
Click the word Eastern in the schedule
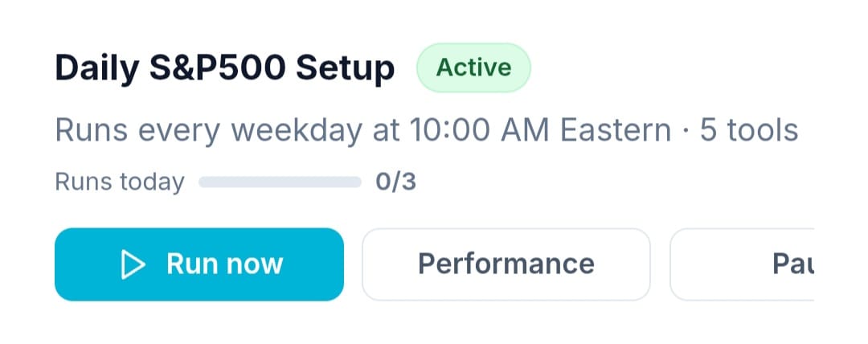tap(616, 131)
